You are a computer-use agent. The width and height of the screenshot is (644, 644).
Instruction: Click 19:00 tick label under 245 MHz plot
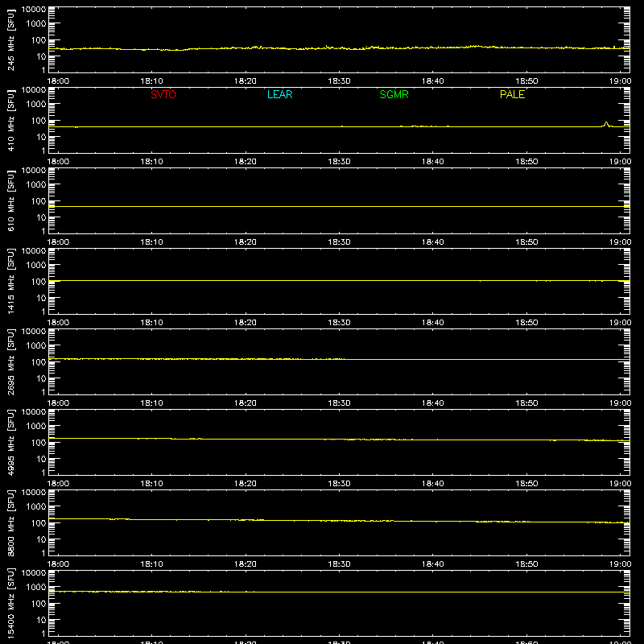pos(620,81)
